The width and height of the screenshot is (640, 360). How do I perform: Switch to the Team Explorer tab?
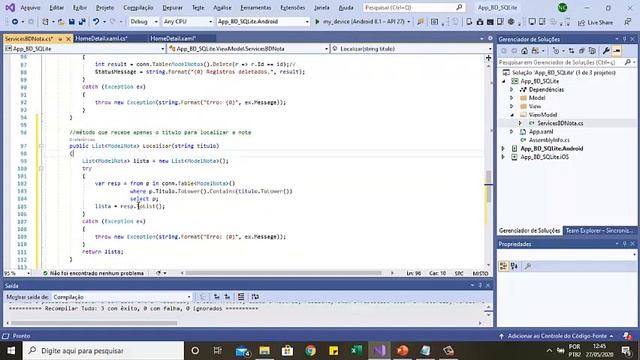pyautogui.click(x=599, y=231)
